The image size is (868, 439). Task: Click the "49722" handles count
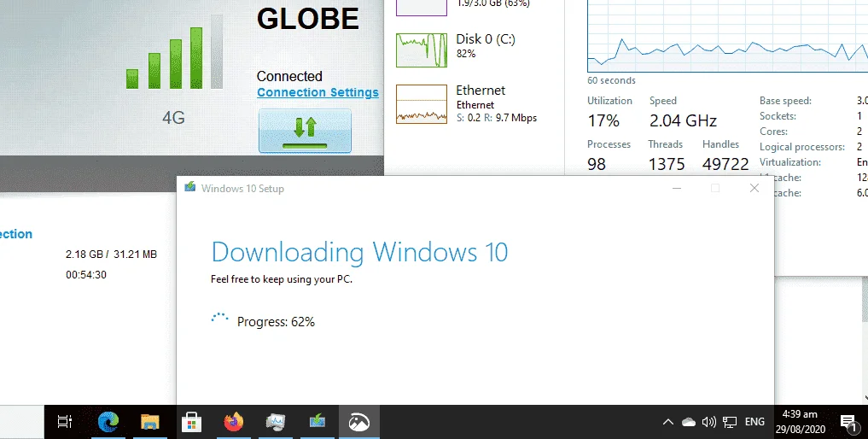(725, 164)
